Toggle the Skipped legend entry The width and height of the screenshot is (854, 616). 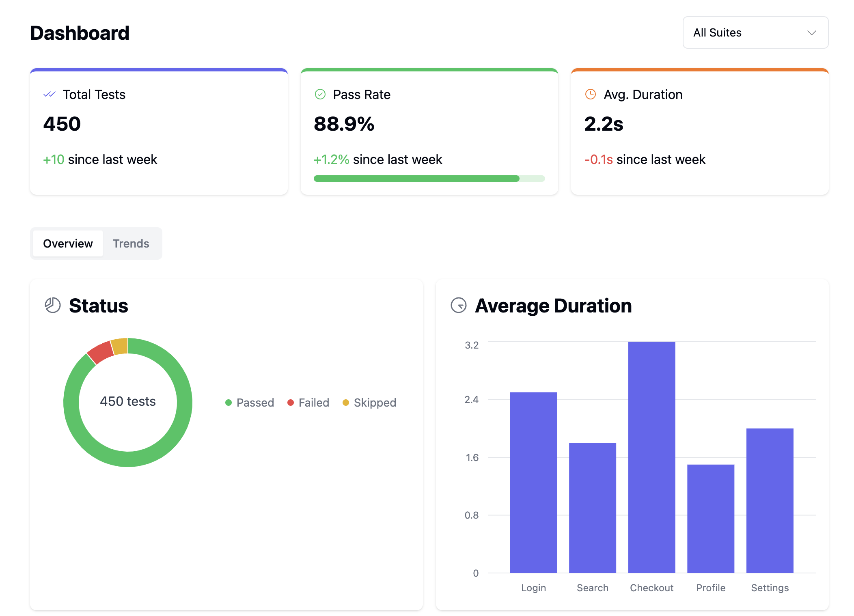[x=369, y=403]
